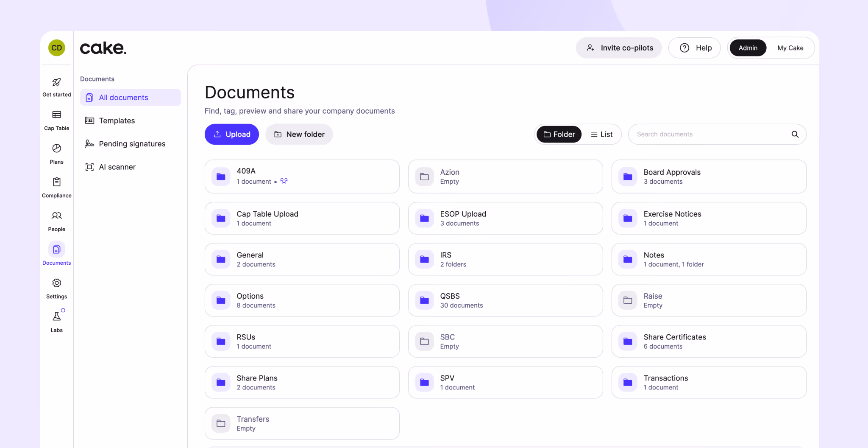Viewport: 868px width, 448px height.
Task: Create a New folder
Action: point(299,134)
